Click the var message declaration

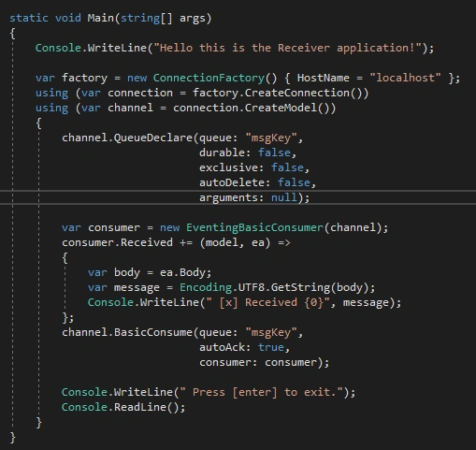(123, 287)
